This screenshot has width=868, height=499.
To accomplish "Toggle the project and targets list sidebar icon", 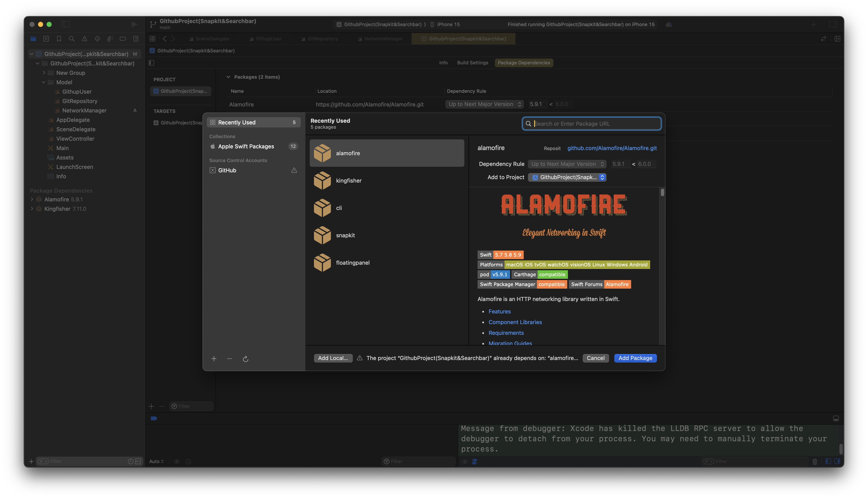I will (x=152, y=63).
